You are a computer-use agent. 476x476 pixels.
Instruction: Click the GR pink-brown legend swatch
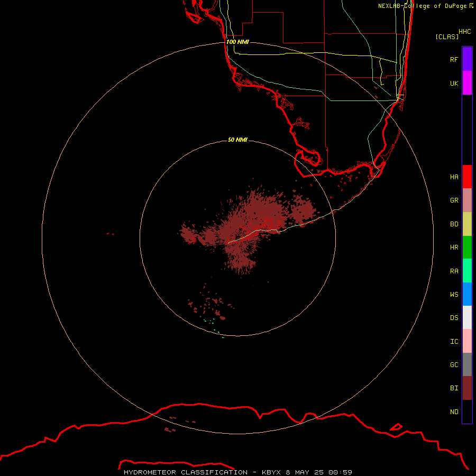[467, 200]
